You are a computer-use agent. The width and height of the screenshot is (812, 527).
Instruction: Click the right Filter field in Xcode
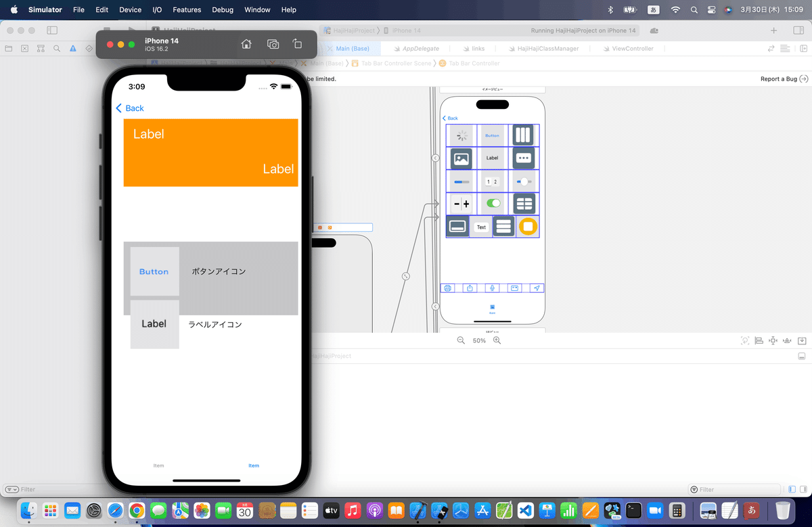pyautogui.click(x=734, y=490)
